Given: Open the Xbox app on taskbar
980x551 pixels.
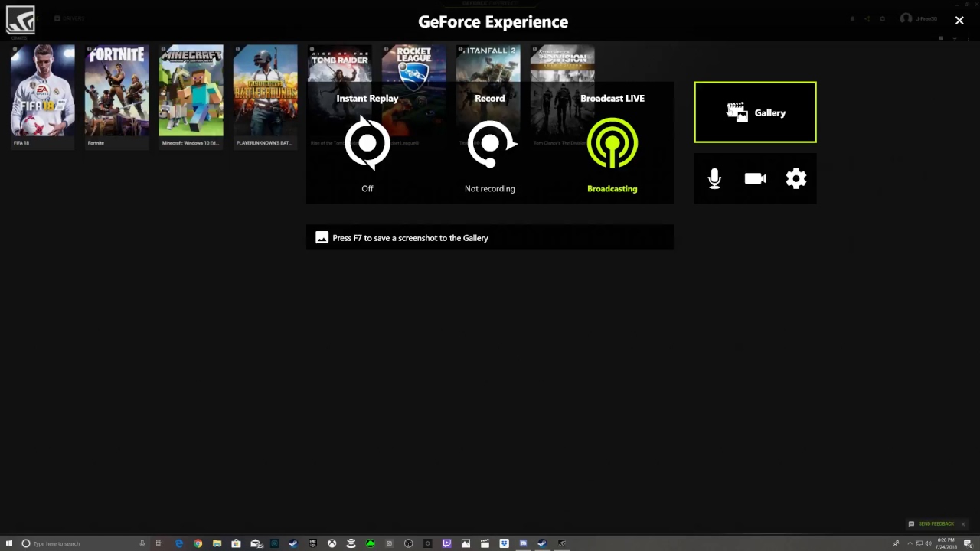Looking at the screenshot, I should (332, 543).
